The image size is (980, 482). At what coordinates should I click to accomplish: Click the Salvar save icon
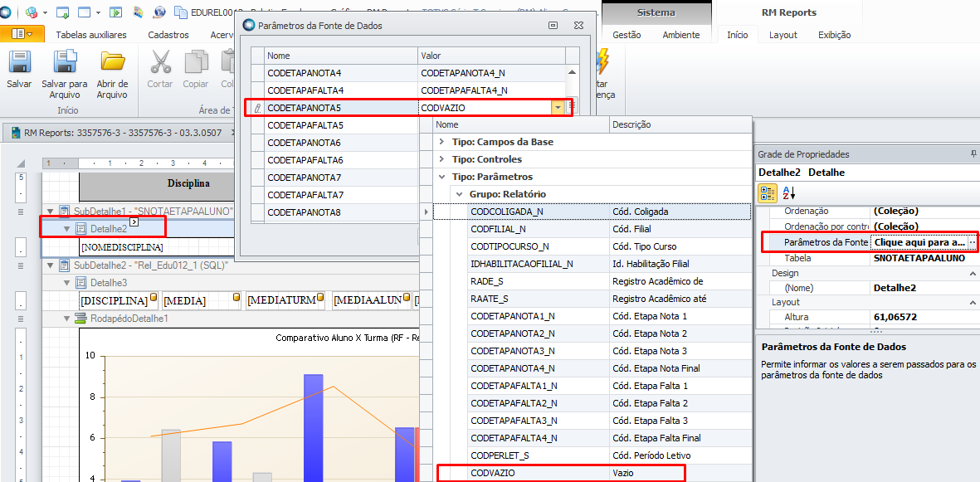(19, 61)
